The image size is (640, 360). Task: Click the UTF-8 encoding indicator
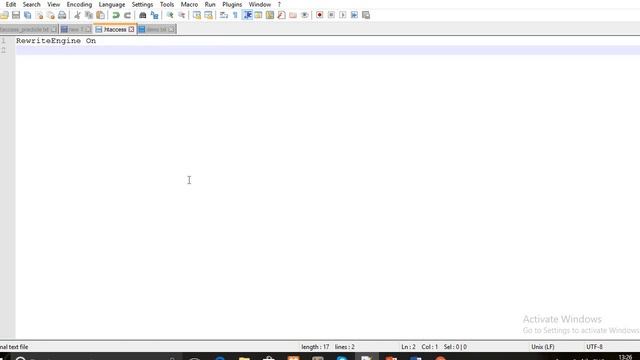pos(594,347)
